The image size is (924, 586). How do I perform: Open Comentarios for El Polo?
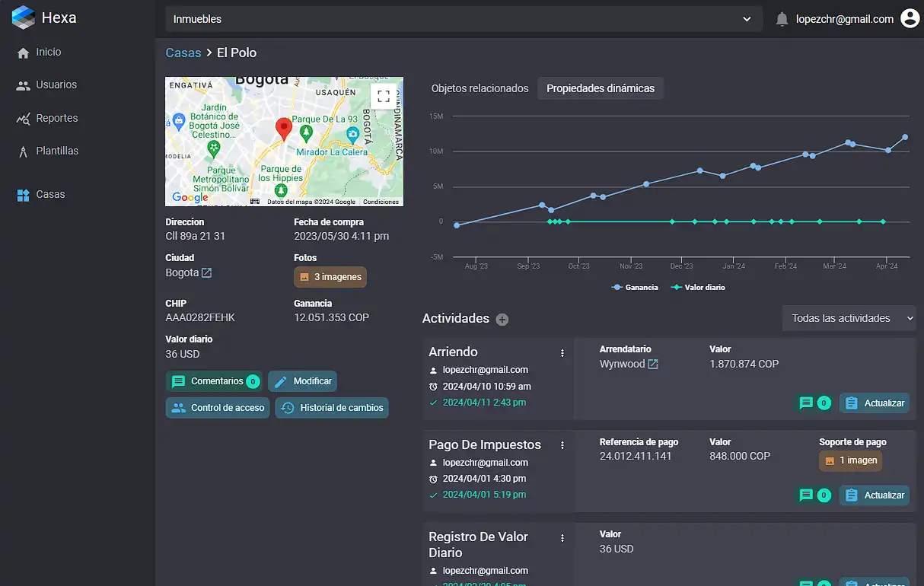[214, 381]
